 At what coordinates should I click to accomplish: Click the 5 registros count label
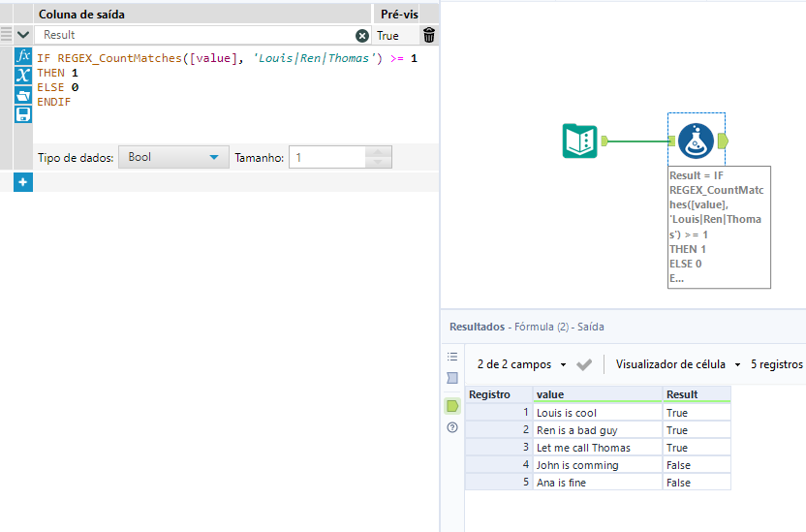777,364
